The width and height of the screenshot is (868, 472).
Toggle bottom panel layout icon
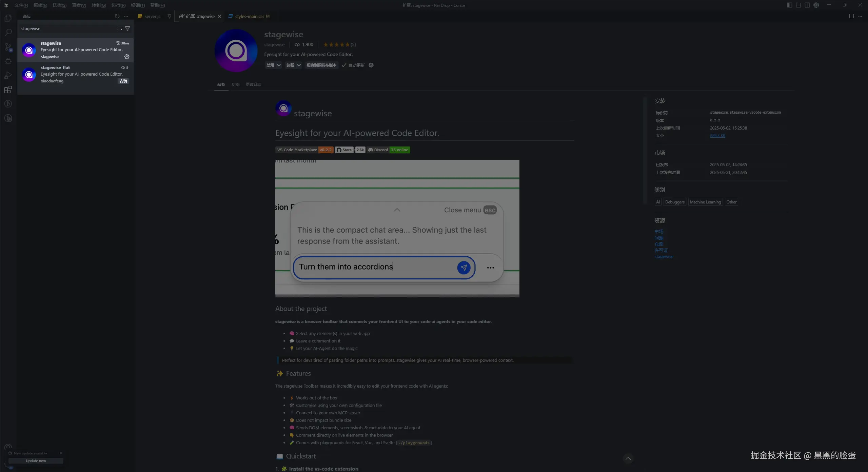798,5
